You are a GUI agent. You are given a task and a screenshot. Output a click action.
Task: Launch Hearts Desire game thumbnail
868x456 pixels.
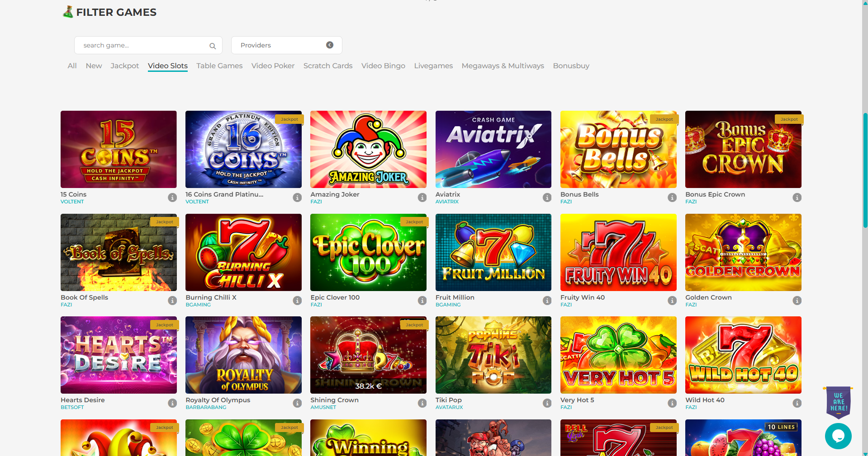click(119, 355)
